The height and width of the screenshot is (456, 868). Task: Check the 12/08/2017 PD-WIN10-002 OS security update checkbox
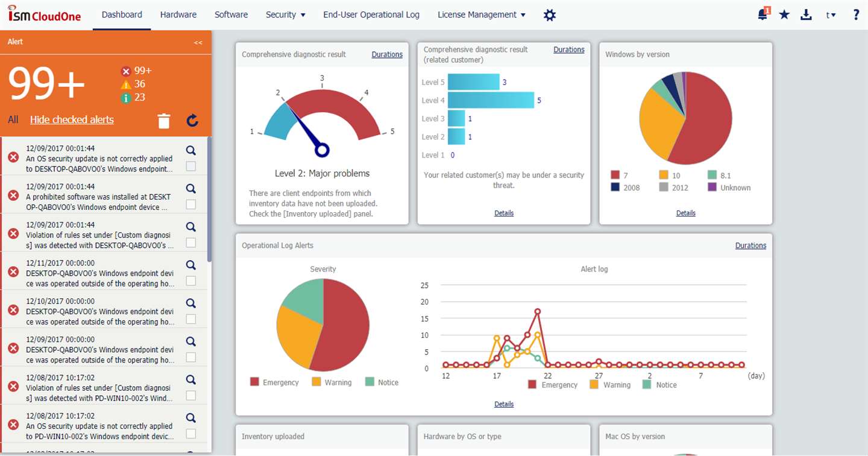(191, 434)
